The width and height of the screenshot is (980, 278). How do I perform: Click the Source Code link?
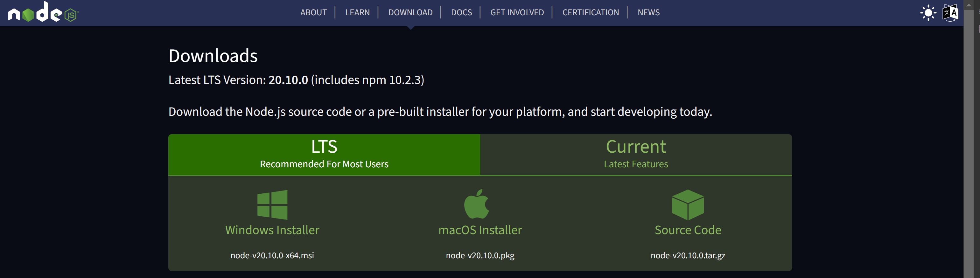(x=688, y=230)
